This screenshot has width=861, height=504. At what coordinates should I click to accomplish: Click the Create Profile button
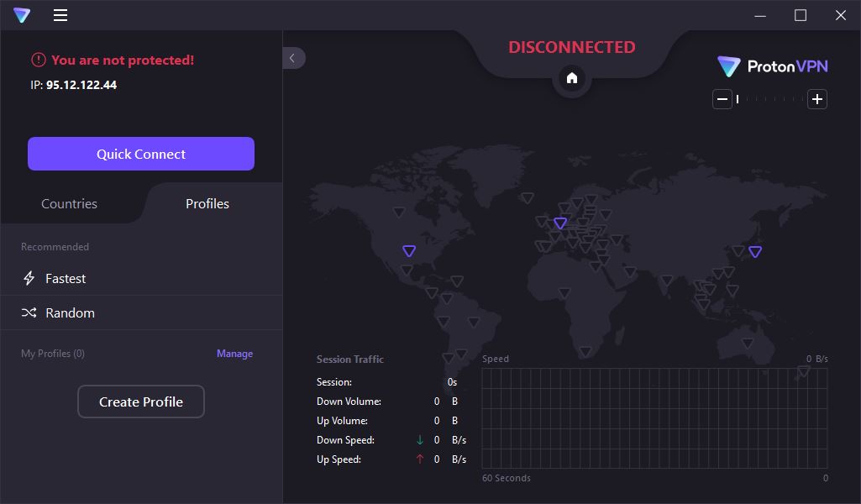coord(141,402)
